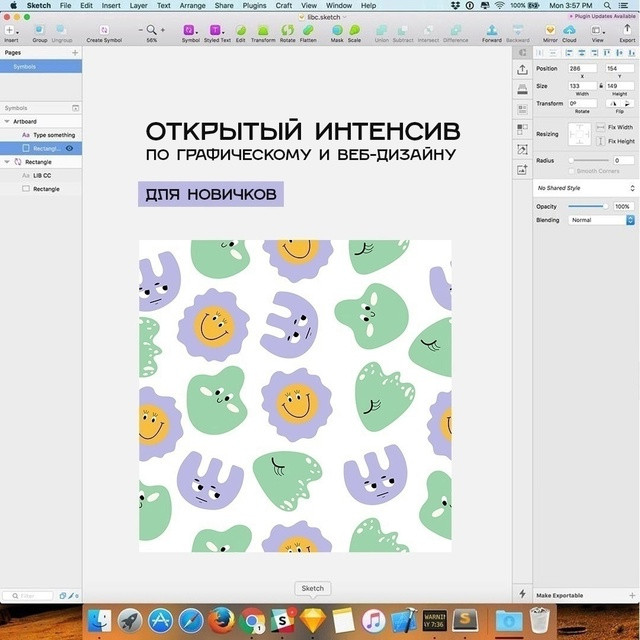Open the Arrange menu
The height and width of the screenshot is (640, 640).
tap(192, 5)
